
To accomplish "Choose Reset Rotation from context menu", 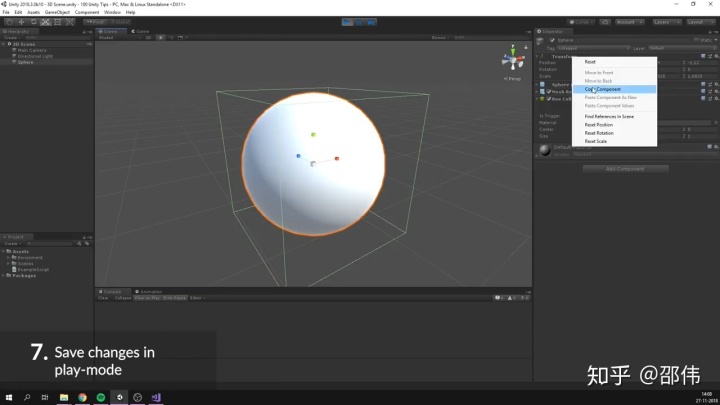I will point(614,133).
